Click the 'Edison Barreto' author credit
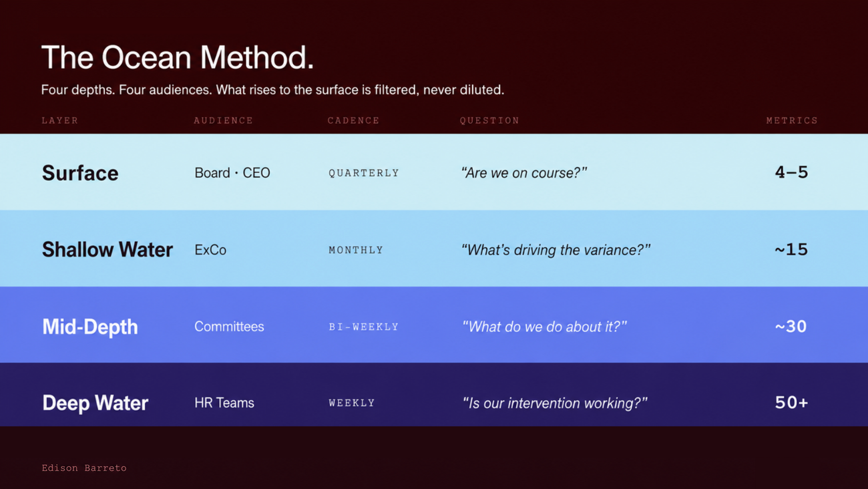The height and width of the screenshot is (489, 868). 84,468
